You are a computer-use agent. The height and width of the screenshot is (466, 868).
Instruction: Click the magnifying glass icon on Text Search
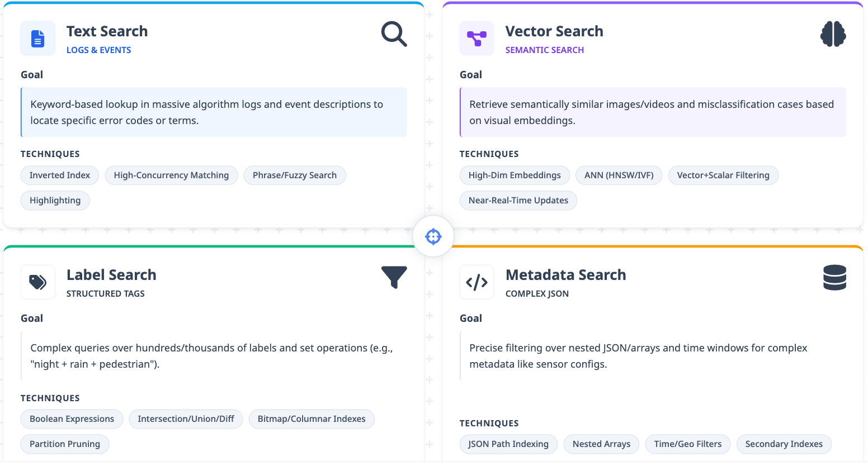point(394,34)
